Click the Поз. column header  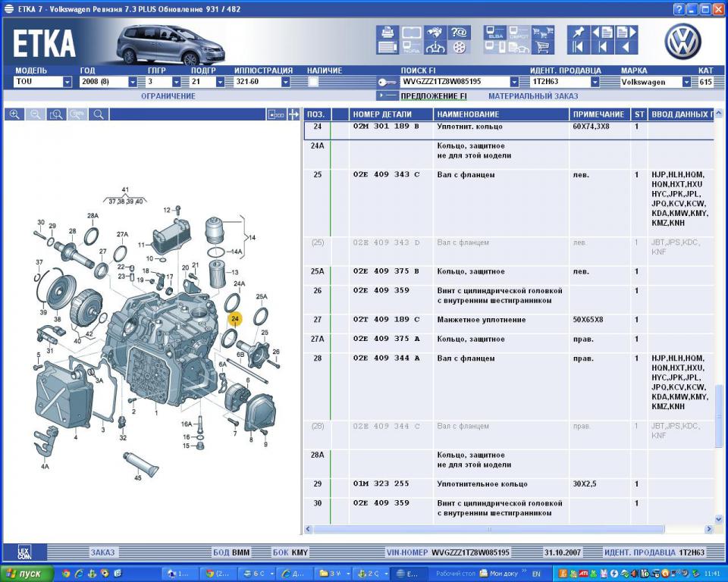[317, 114]
